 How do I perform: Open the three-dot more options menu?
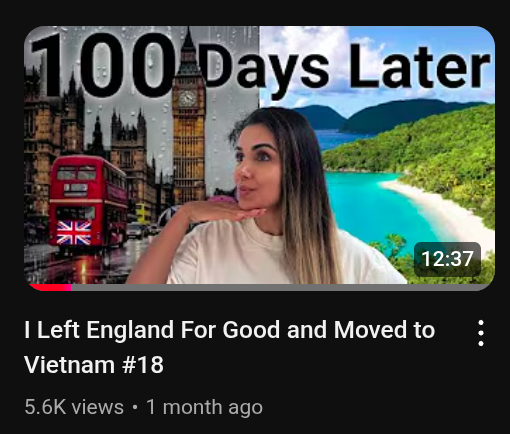pos(481,333)
